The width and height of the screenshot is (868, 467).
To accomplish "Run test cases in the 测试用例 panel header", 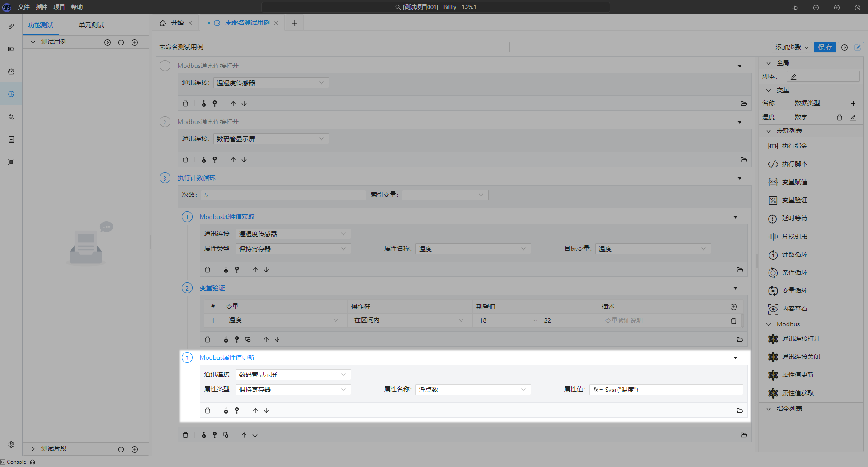I will coord(108,43).
